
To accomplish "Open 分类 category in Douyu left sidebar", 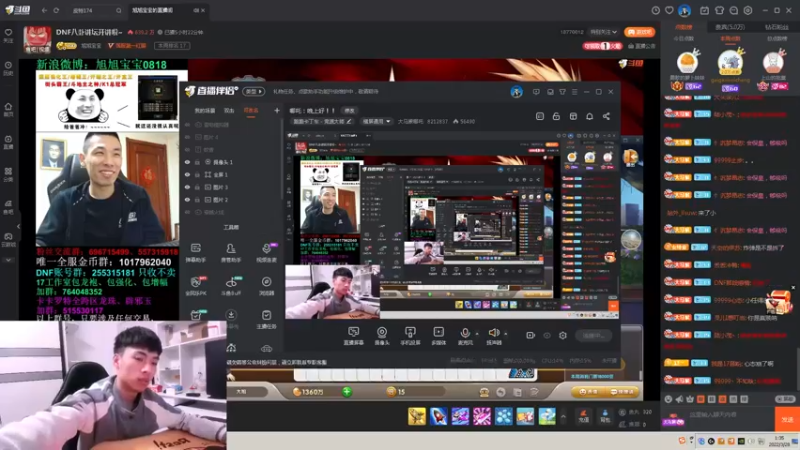I will tap(8, 174).
